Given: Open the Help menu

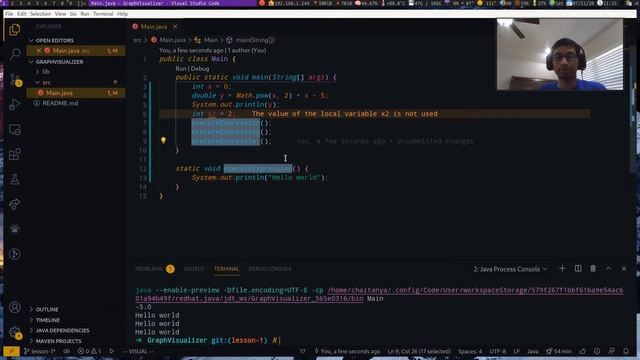Looking at the screenshot, I should (x=122, y=14).
